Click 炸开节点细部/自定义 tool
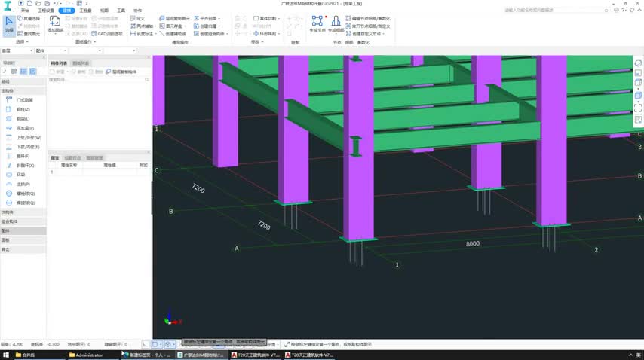The image size is (644, 360). coord(368,26)
